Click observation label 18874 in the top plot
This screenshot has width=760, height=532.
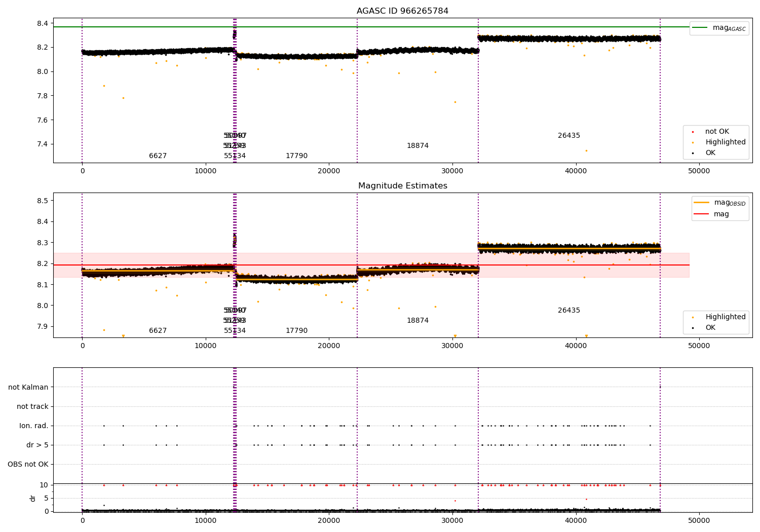pos(417,146)
